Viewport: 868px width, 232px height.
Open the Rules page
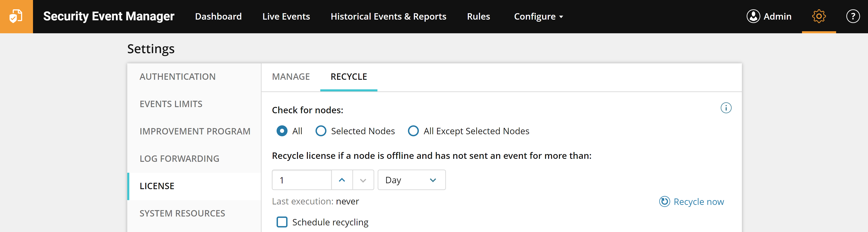(478, 17)
